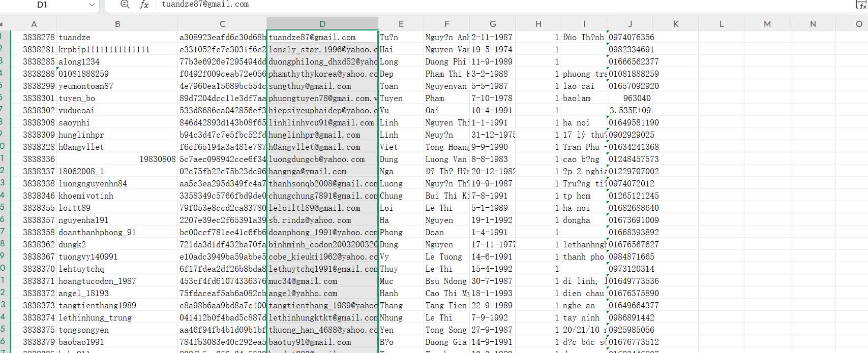Select address cell tay ninh

[x=584, y=317]
